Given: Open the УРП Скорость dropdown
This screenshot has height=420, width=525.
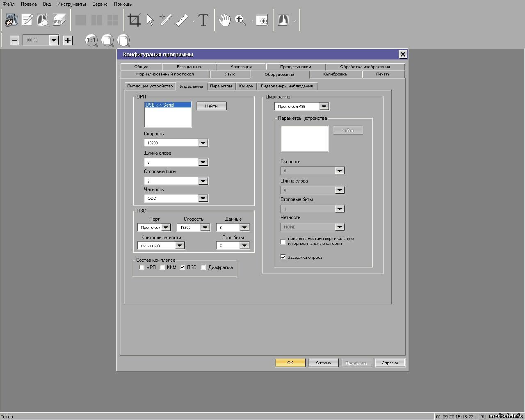Looking at the screenshot, I should pyautogui.click(x=203, y=143).
